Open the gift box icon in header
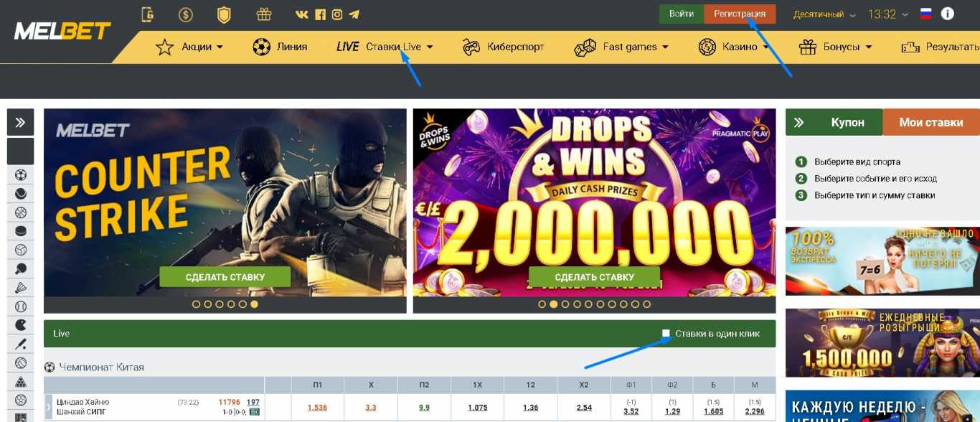The width and height of the screenshot is (980, 422). point(264,14)
